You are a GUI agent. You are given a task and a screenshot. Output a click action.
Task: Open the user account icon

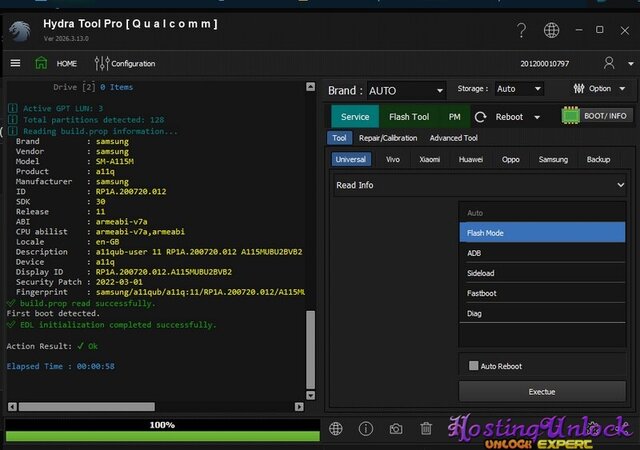tap(610, 63)
